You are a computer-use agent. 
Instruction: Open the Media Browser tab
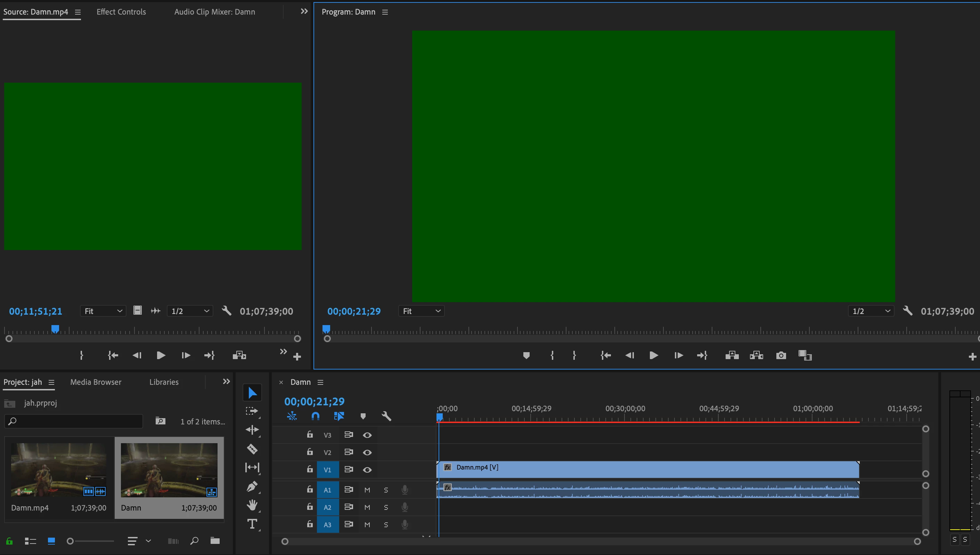coord(96,382)
